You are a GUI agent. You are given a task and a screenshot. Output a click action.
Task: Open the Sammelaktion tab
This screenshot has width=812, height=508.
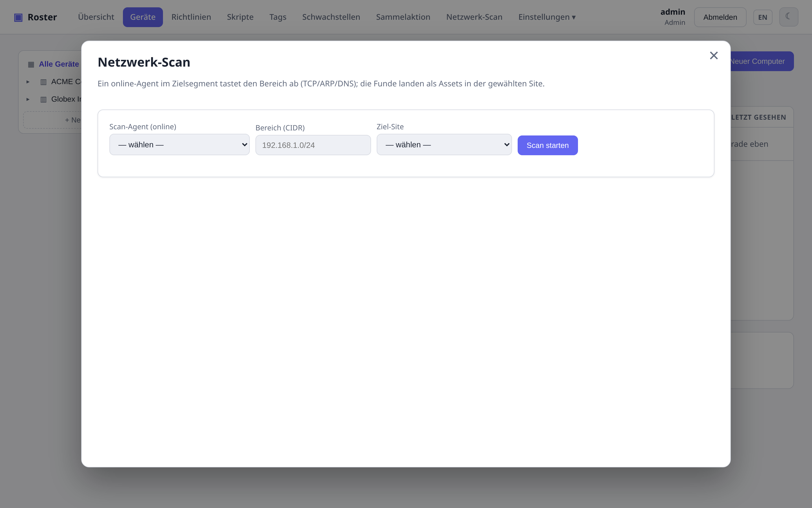click(403, 17)
